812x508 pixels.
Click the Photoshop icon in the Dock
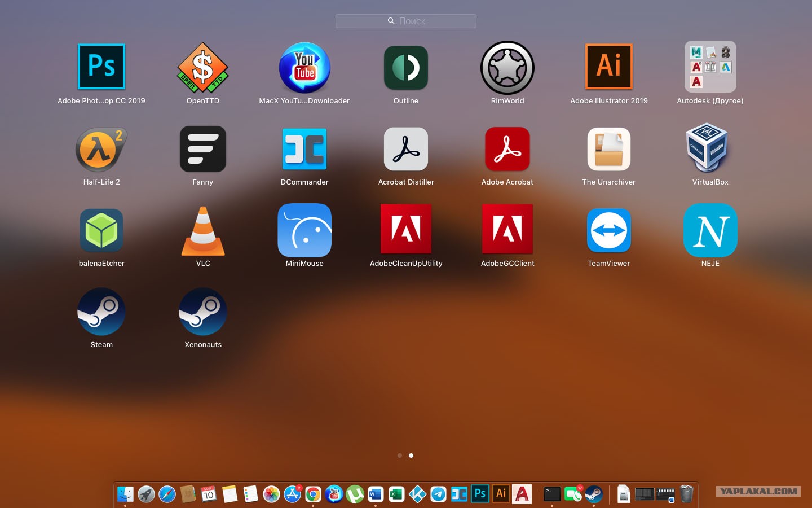(x=480, y=494)
